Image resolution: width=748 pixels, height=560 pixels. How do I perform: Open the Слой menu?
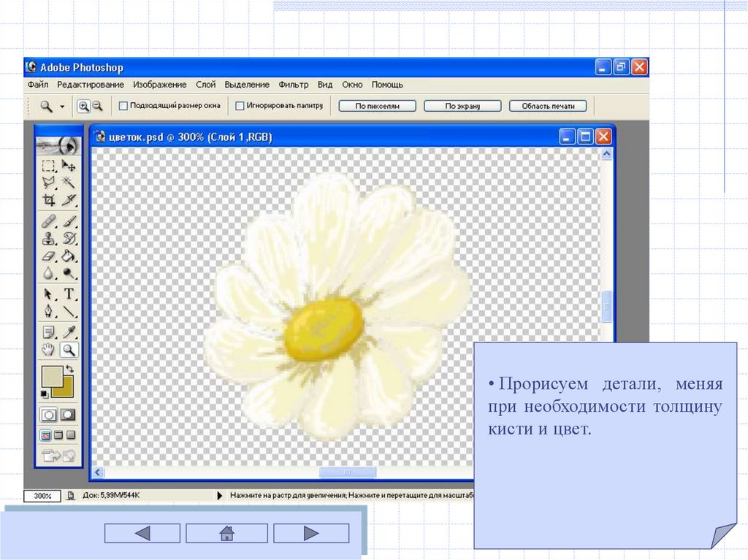click(205, 85)
